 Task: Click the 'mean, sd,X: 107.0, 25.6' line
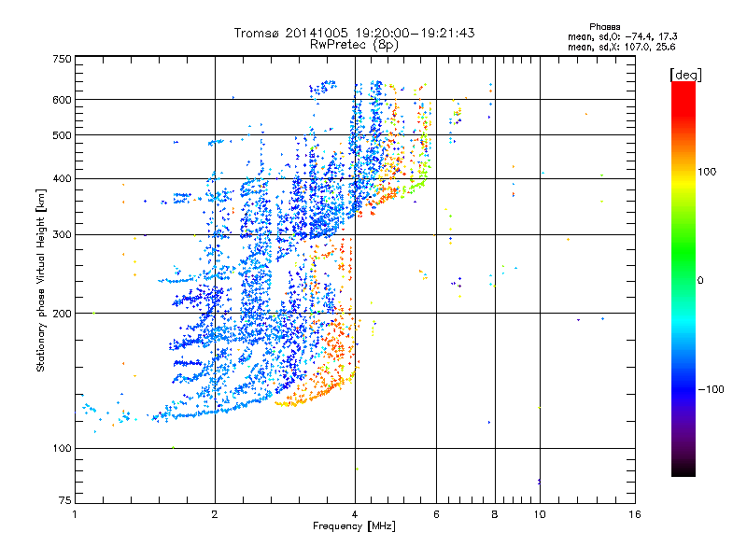621,47
